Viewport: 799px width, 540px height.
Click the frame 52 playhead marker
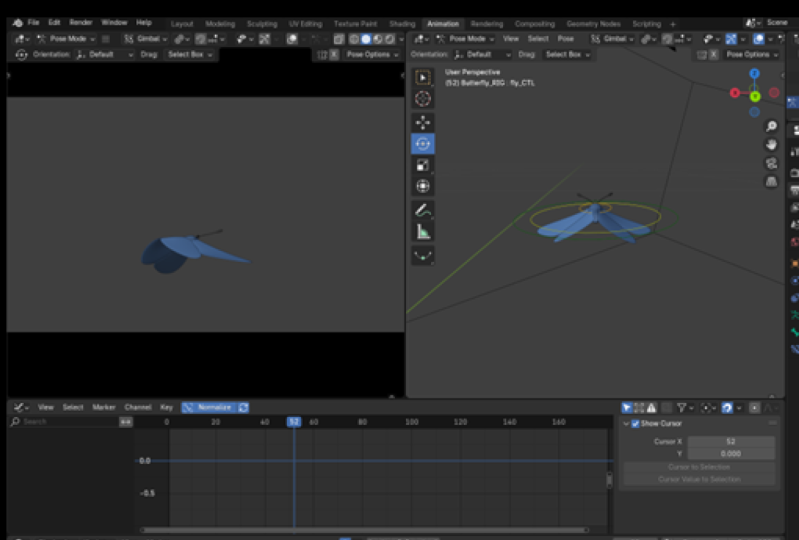point(294,422)
